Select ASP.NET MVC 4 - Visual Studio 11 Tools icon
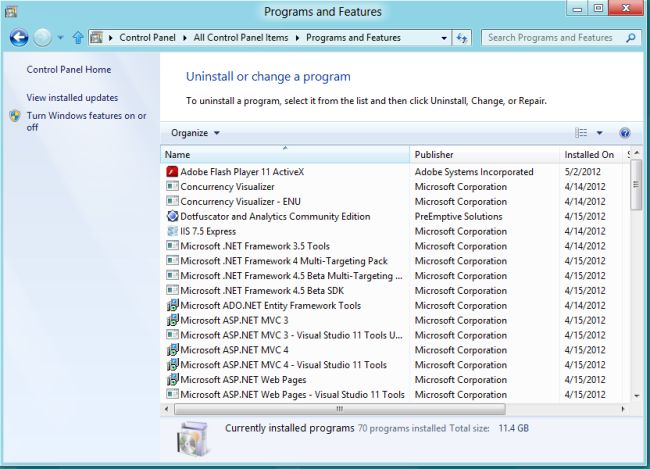650x469 pixels. click(x=172, y=365)
